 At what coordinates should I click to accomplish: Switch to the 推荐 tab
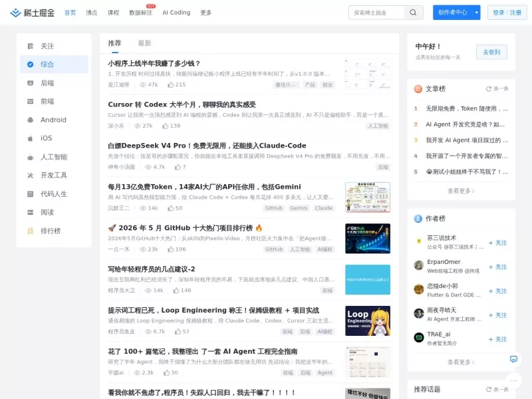tap(114, 43)
